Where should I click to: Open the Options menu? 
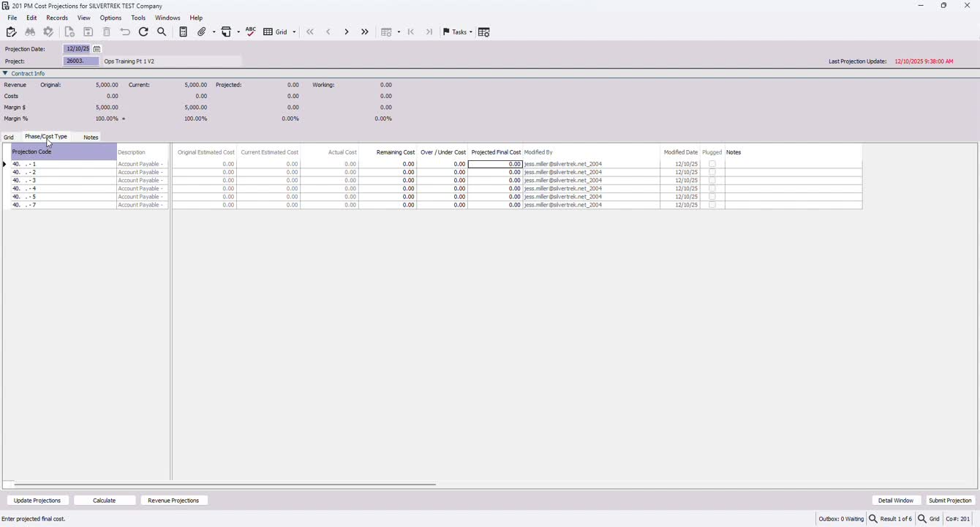tap(111, 18)
